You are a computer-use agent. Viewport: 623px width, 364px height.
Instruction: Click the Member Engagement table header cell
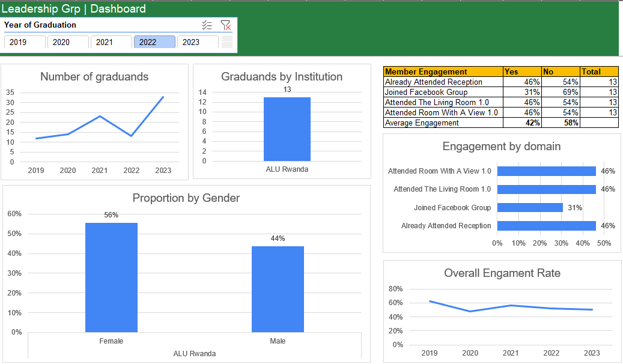443,71
